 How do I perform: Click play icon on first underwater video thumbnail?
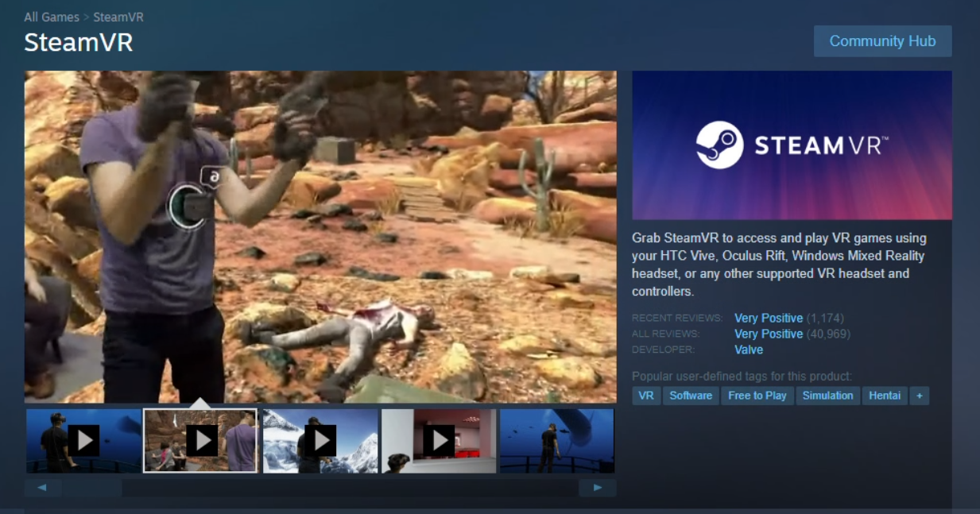tap(83, 440)
